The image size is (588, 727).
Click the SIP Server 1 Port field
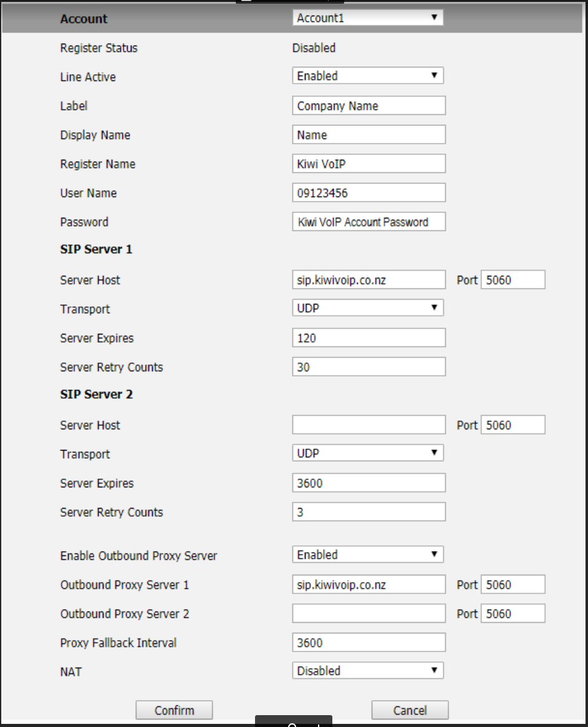tap(513, 280)
